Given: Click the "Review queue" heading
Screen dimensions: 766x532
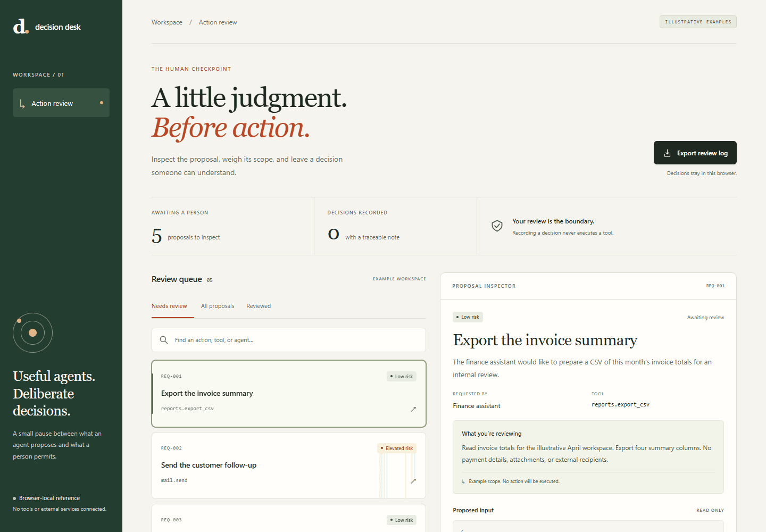Looking at the screenshot, I should (177, 279).
